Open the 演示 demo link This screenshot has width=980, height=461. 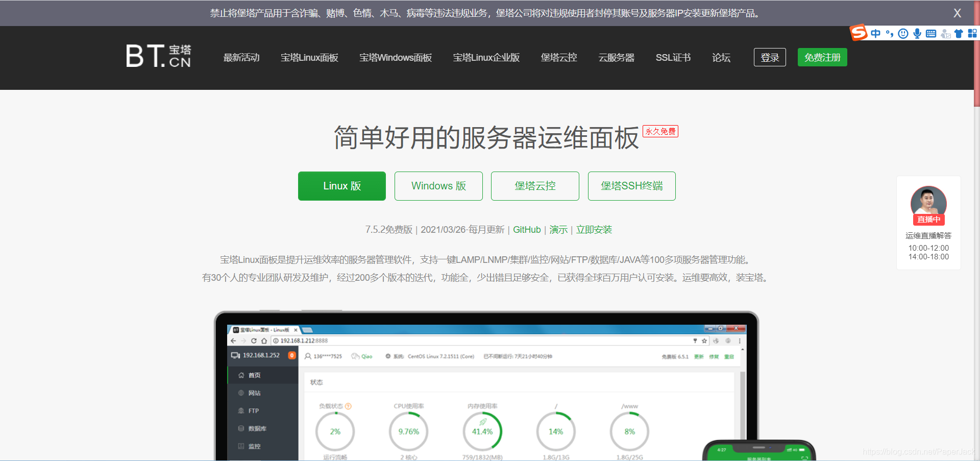coord(558,230)
